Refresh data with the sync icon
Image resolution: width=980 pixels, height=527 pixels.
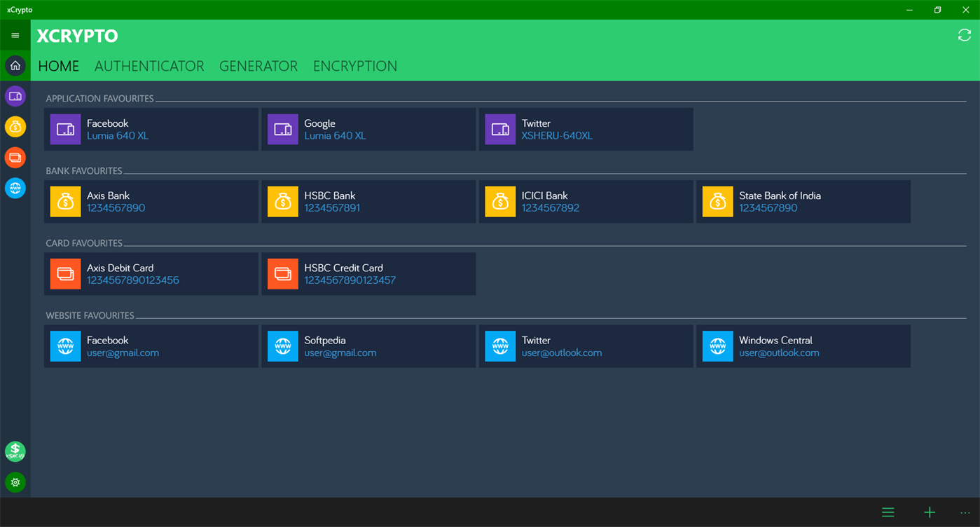(x=964, y=34)
